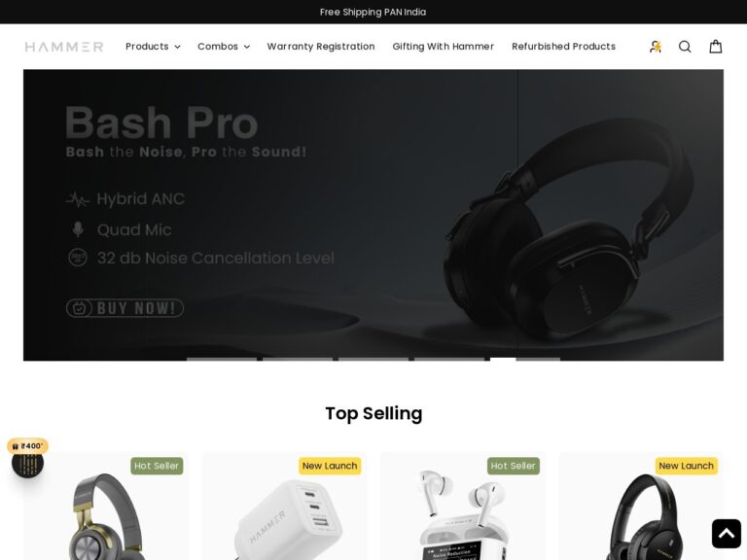Open the shopping bag cart
The height and width of the screenshot is (560, 747).
tap(716, 47)
